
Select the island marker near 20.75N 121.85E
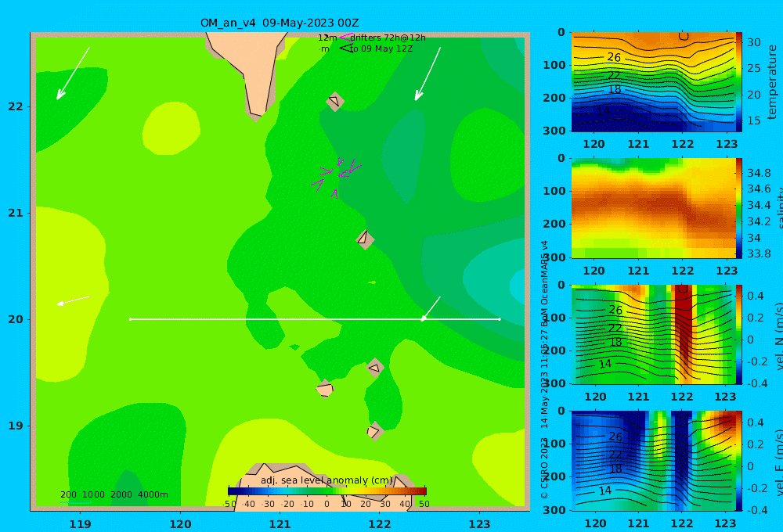point(365,239)
